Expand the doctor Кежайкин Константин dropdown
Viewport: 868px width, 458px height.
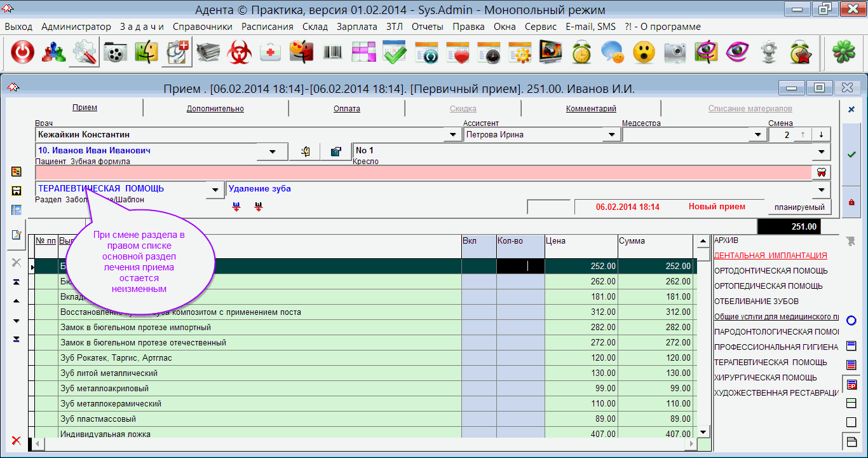tap(452, 135)
